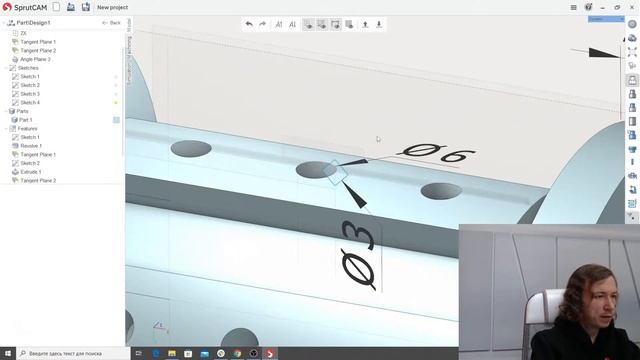This screenshot has height=360, width=640.
Task: Click the Part 1 color swatch
Action: [x=116, y=120]
